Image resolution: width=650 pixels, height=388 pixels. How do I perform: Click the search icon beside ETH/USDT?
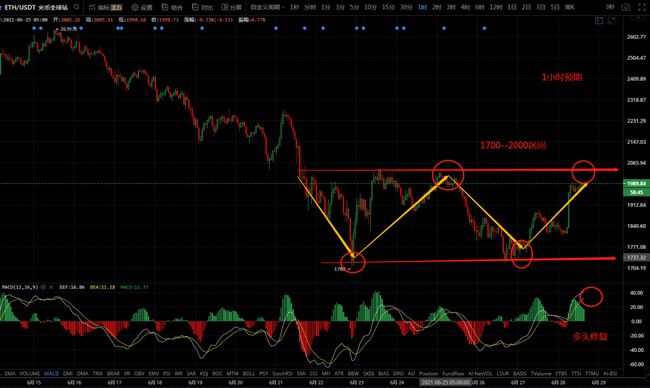[76, 7]
